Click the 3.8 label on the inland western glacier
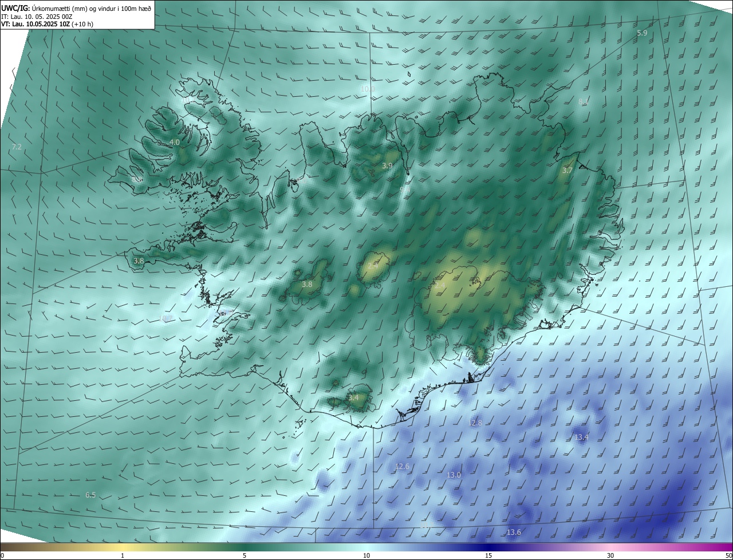This screenshot has width=733, height=560. tap(307, 284)
